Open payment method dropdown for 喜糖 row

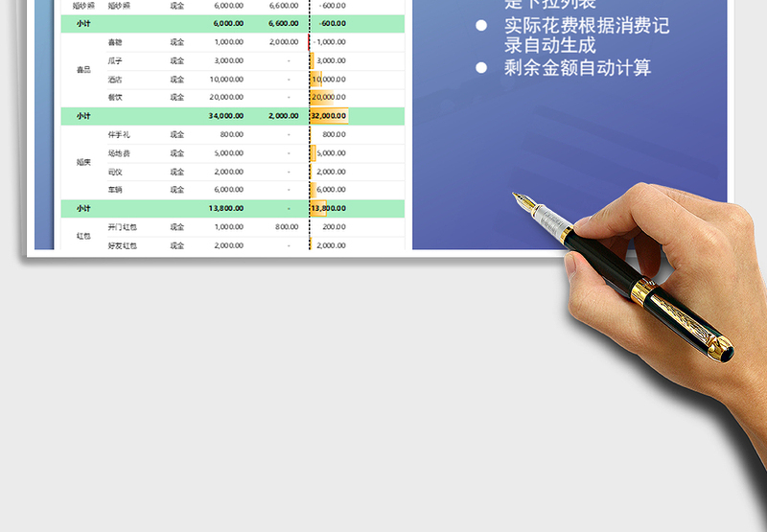[x=176, y=42]
